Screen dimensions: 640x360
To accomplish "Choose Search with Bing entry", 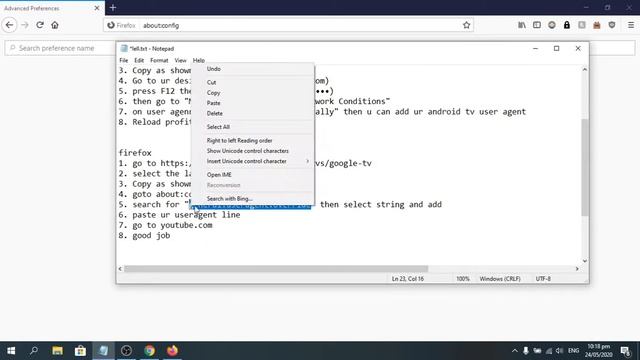I will point(253,199).
